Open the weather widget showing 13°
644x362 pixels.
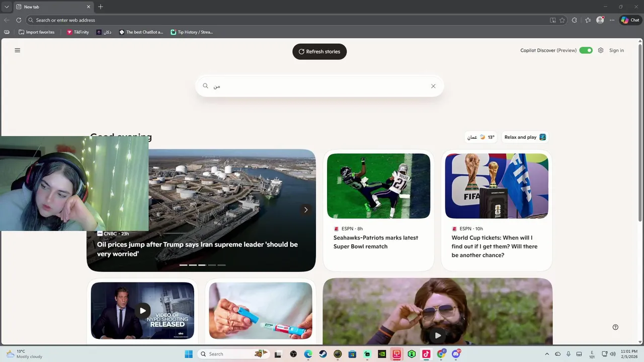480,137
